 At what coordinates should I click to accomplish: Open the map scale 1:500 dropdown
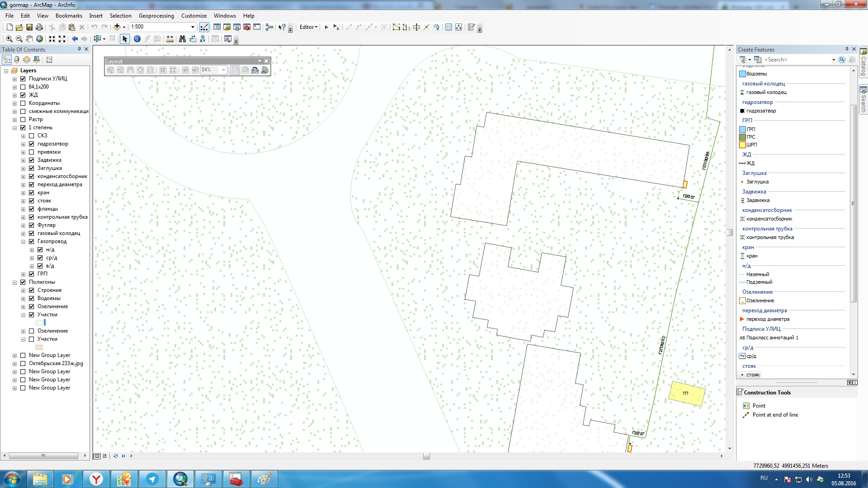(x=193, y=27)
